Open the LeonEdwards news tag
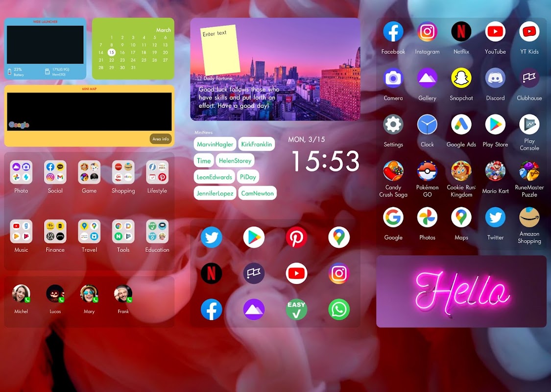This screenshot has height=392, width=551. pos(214,177)
